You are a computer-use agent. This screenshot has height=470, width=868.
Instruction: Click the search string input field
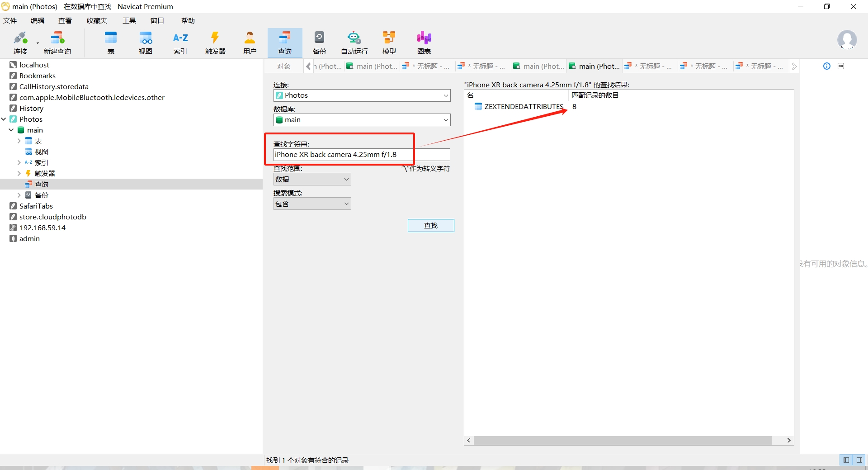tap(362, 155)
